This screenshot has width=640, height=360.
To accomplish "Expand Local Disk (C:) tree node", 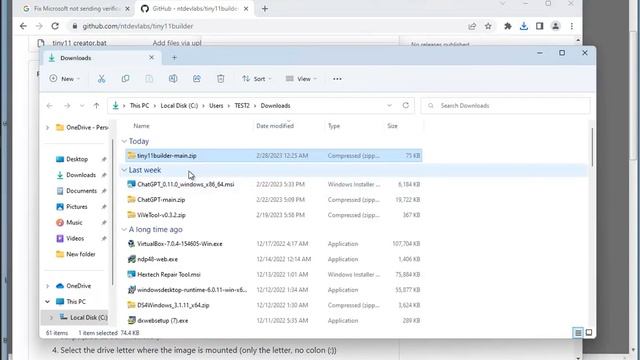I will 51,318.
